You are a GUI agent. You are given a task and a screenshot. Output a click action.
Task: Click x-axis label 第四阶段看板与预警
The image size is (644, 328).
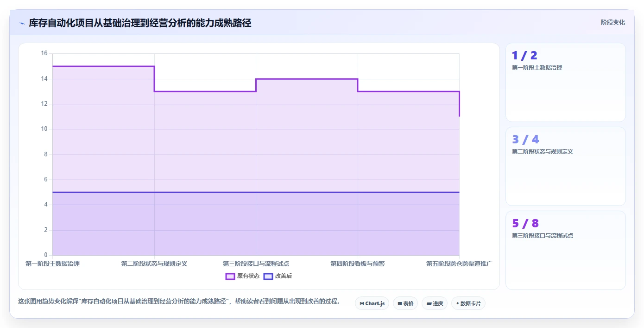click(x=358, y=264)
